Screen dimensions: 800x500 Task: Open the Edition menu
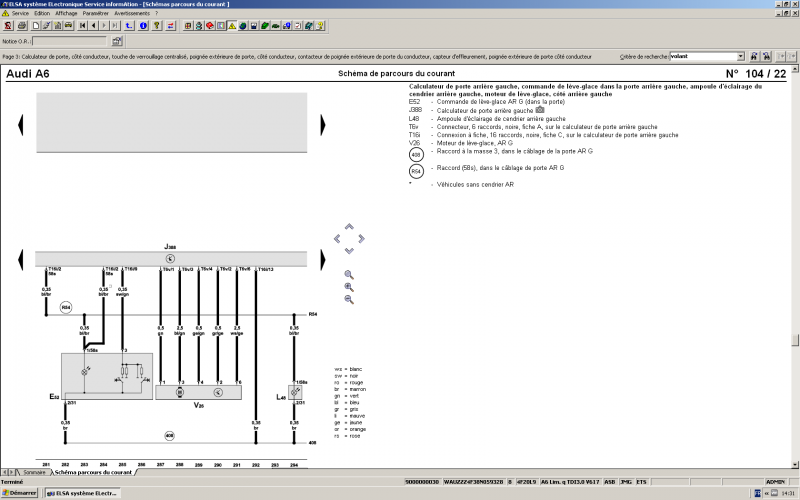click(42, 13)
